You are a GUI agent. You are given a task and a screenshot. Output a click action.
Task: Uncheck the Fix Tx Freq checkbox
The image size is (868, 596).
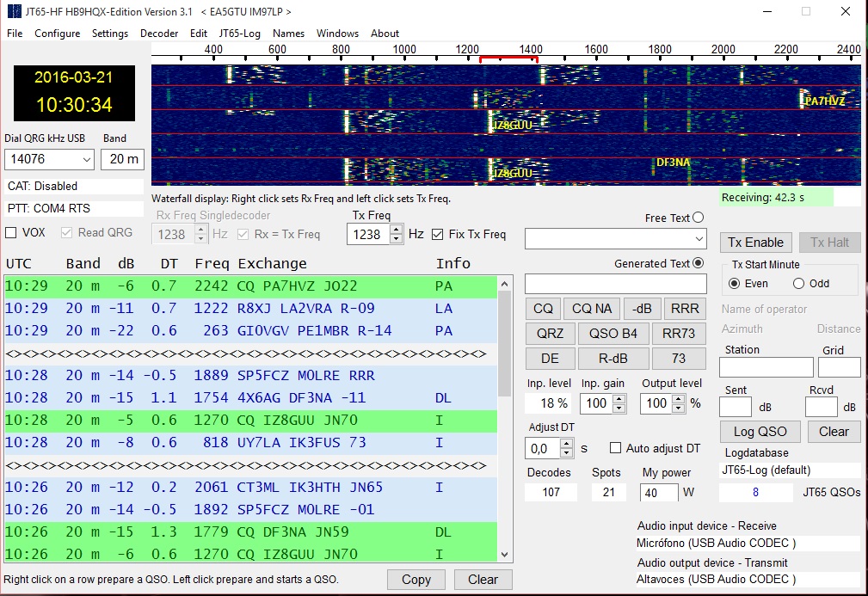point(438,235)
